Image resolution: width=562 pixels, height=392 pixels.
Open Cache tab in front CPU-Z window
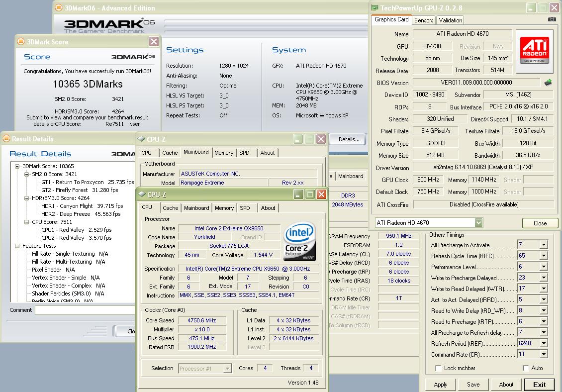170,208
